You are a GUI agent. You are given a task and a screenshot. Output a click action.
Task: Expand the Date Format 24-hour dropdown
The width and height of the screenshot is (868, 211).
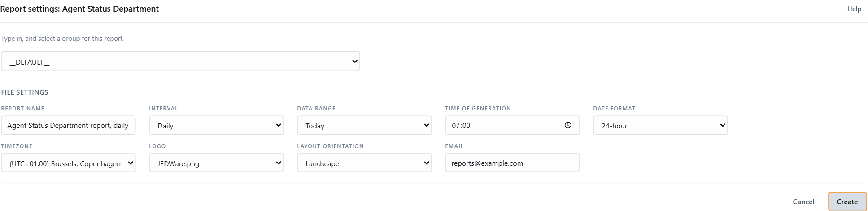(x=660, y=125)
